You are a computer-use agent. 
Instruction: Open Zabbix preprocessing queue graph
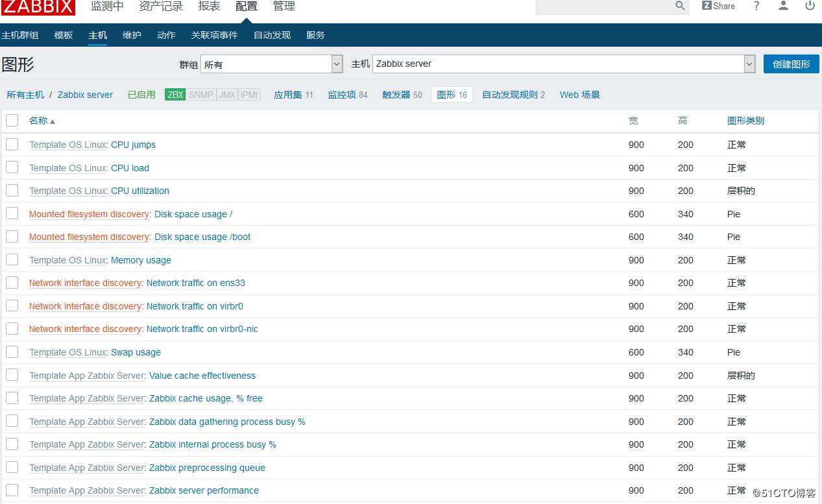207,468
